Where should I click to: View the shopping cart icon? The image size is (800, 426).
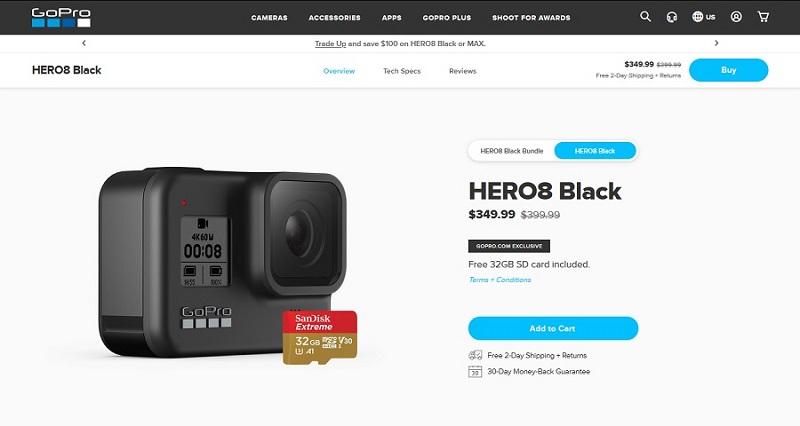point(763,17)
